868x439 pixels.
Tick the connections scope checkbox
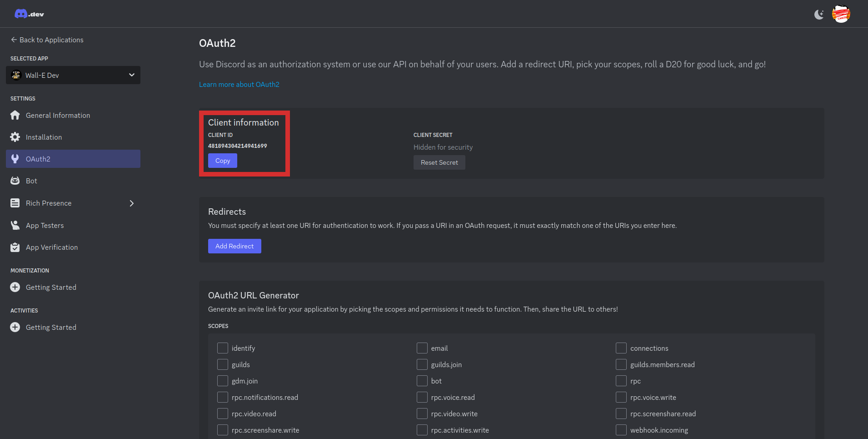point(621,348)
